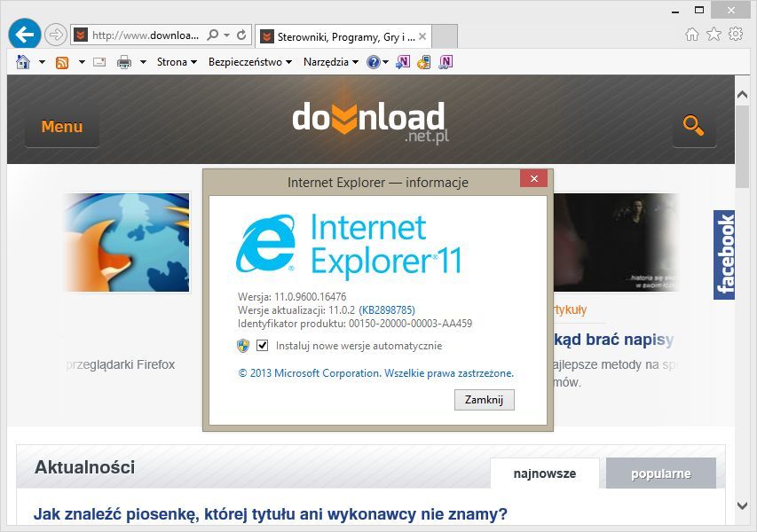This screenshot has height=532, width=757.
Task: Click the Help question mark icon
Action: pyautogui.click(x=374, y=62)
